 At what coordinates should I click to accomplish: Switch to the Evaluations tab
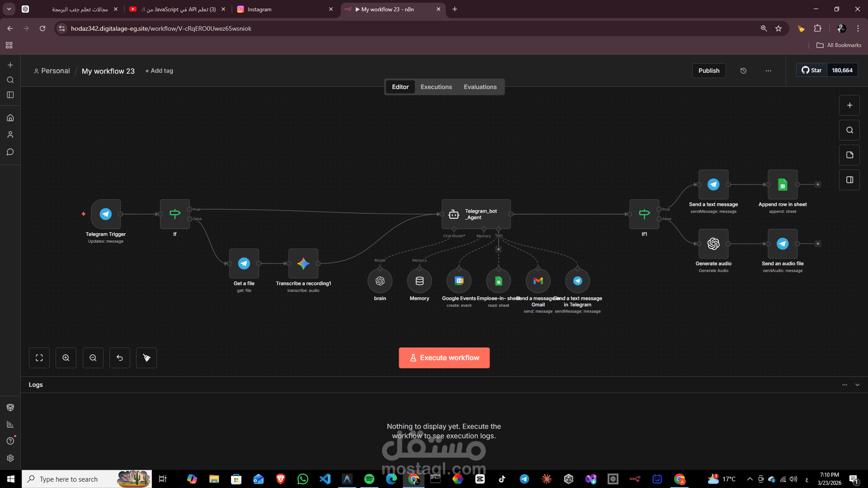pos(480,87)
